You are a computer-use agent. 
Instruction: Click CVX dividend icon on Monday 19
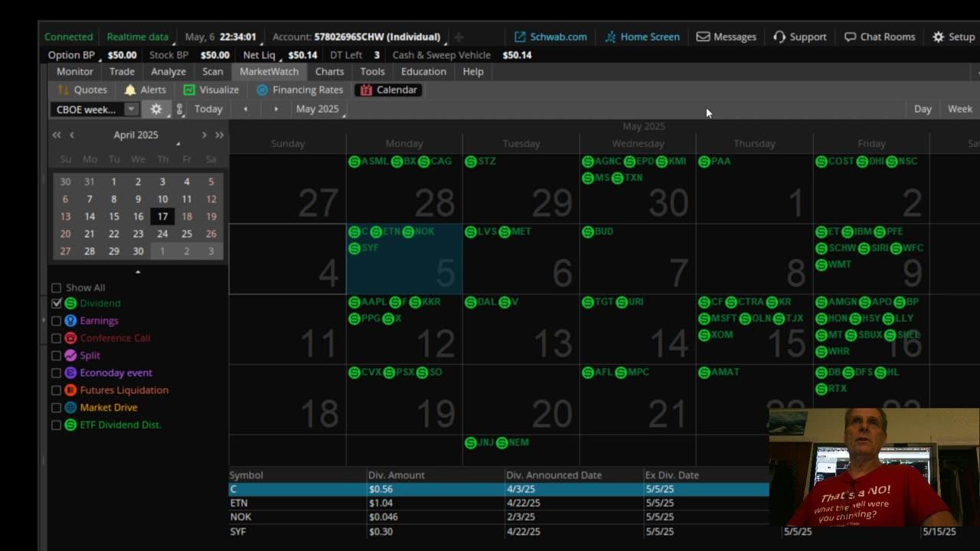[x=354, y=373]
